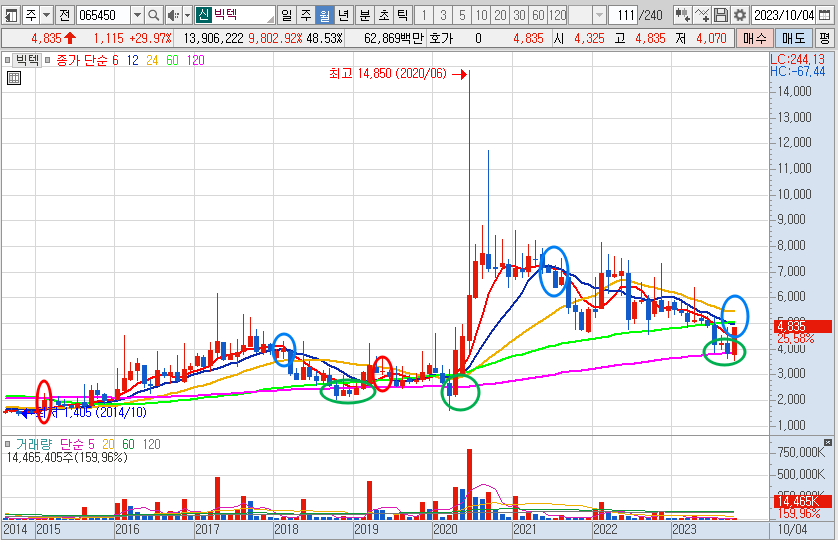Click the 매수 buy button
The height and width of the screenshot is (540, 838).
pos(755,38)
